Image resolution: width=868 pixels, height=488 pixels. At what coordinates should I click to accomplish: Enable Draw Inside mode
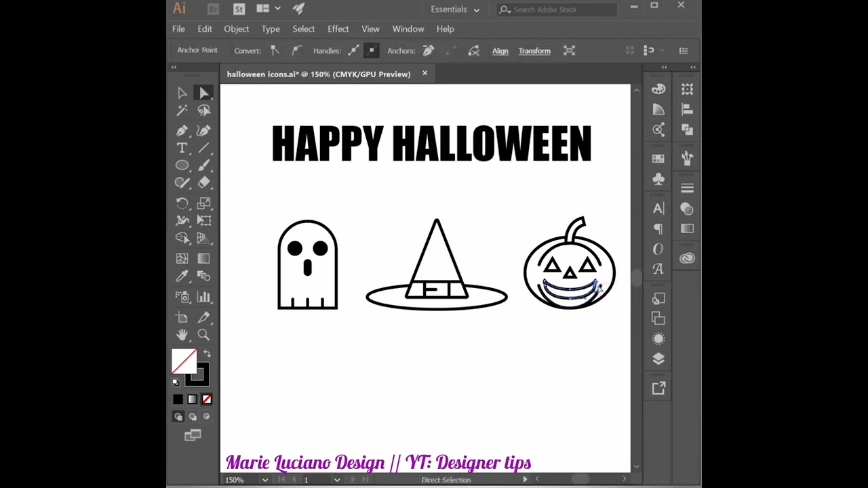click(207, 417)
